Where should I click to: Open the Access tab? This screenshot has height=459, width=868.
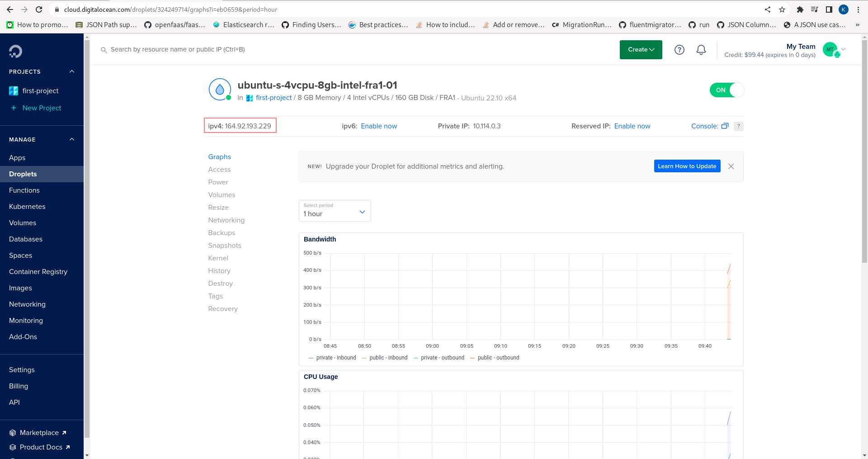tap(219, 170)
